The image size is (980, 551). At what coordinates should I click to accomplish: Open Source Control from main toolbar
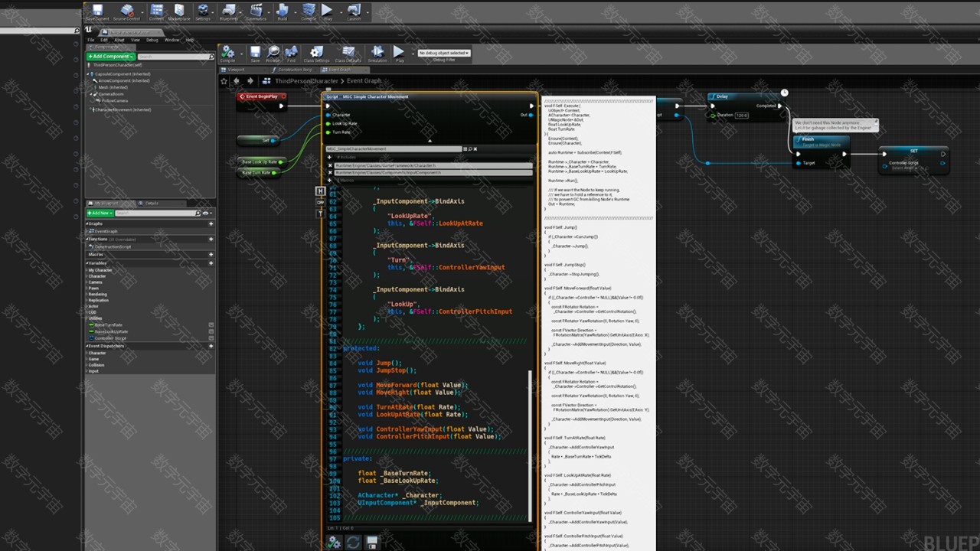[127, 11]
